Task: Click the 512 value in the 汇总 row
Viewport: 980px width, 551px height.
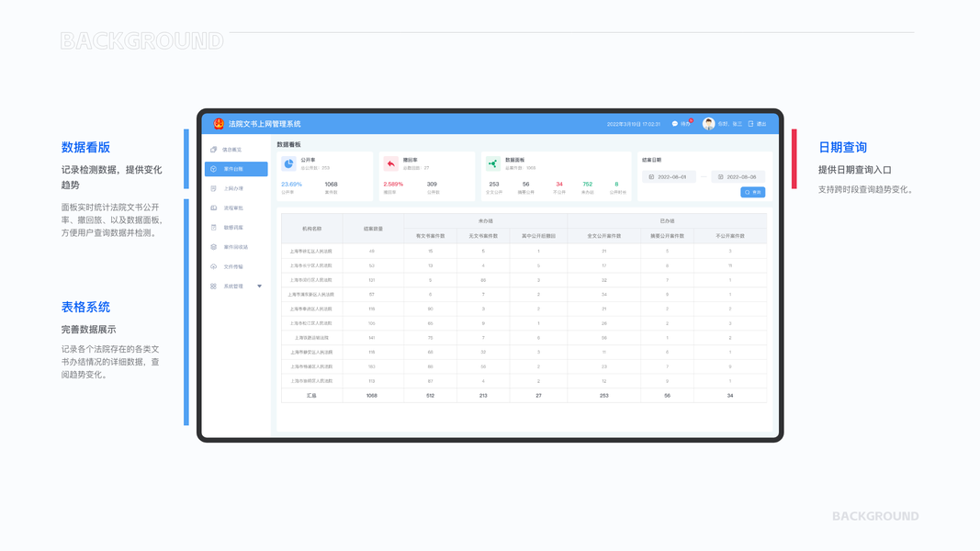Action: coord(430,396)
